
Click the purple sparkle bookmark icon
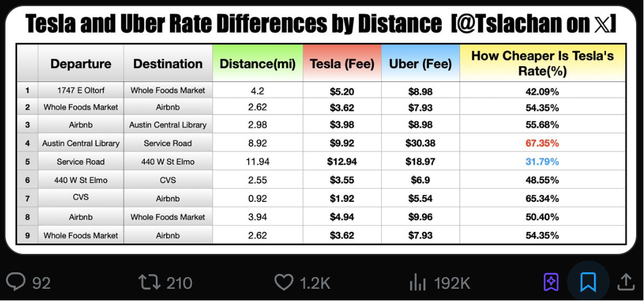(551, 282)
